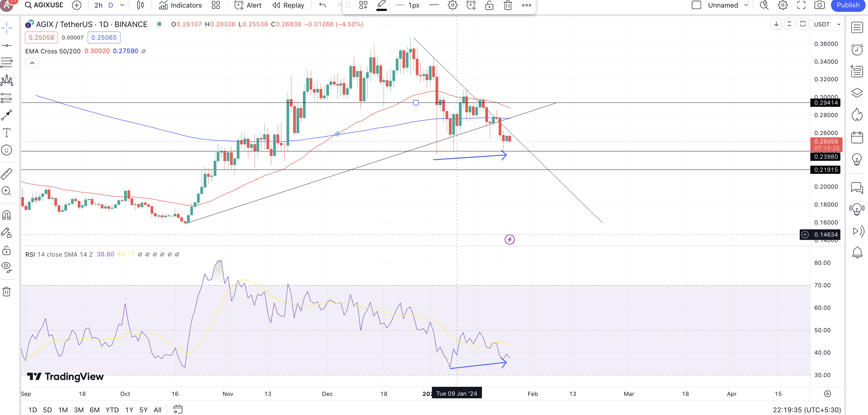Collapse the indicator legend chevron

point(32,63)
